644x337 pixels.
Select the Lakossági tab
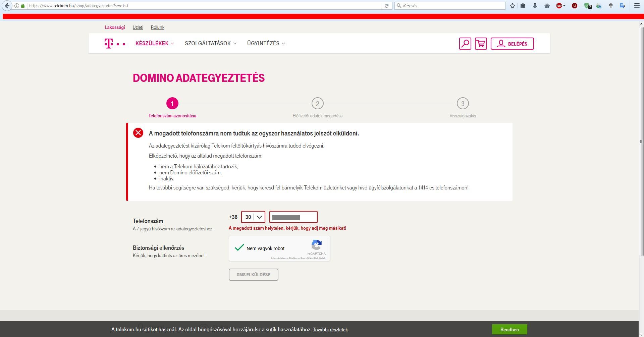click(115, 27)
